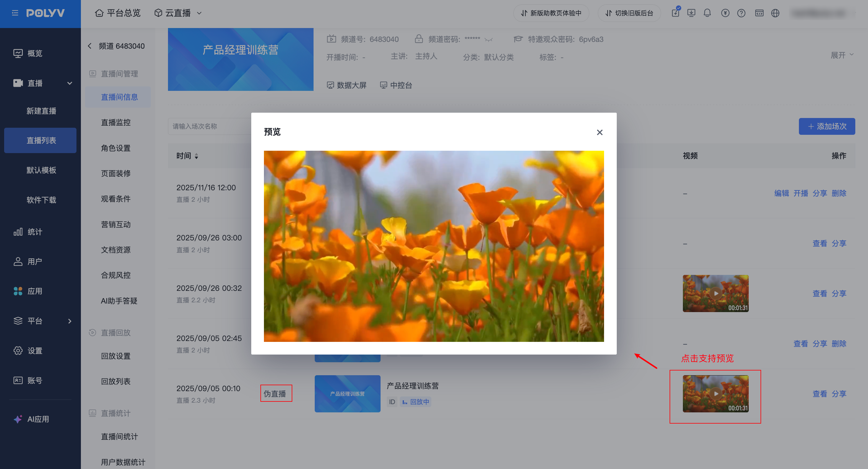Open the developer code window icon

click(x=759, y=13)
